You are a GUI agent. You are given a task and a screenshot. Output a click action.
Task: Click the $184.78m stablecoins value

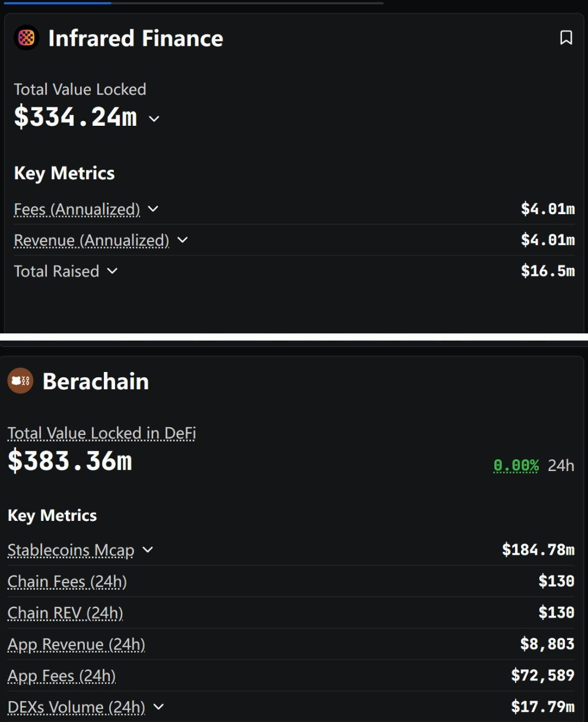click(538, 550)
